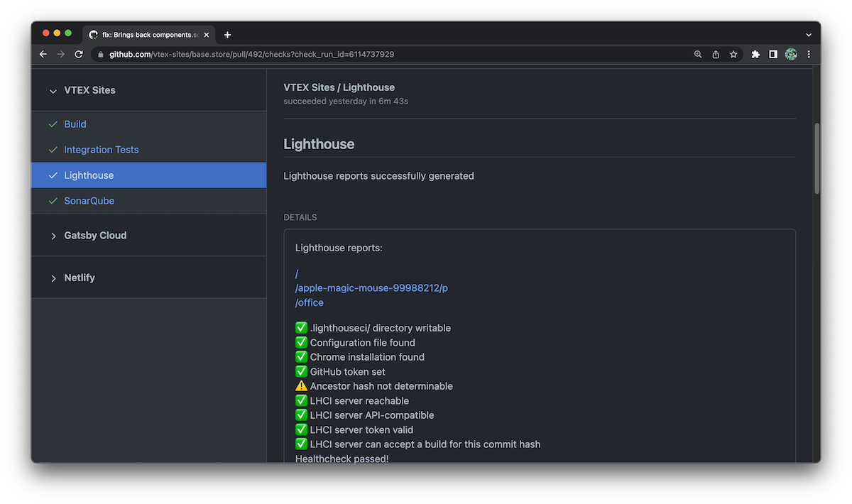The height and width of the screenshot is (504, 852).
Task: Click 'Lighthouse reports successfully generated' text
Action: [378, 176]
